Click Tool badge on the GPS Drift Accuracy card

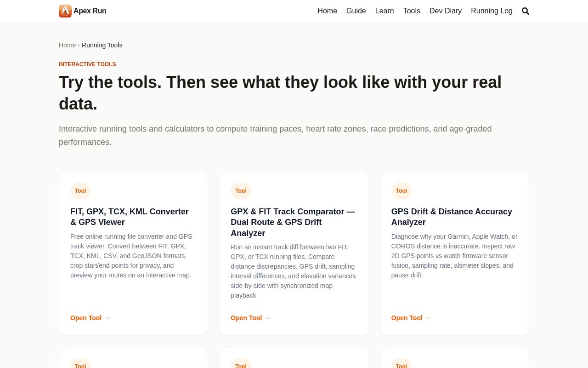pos(401,191)
